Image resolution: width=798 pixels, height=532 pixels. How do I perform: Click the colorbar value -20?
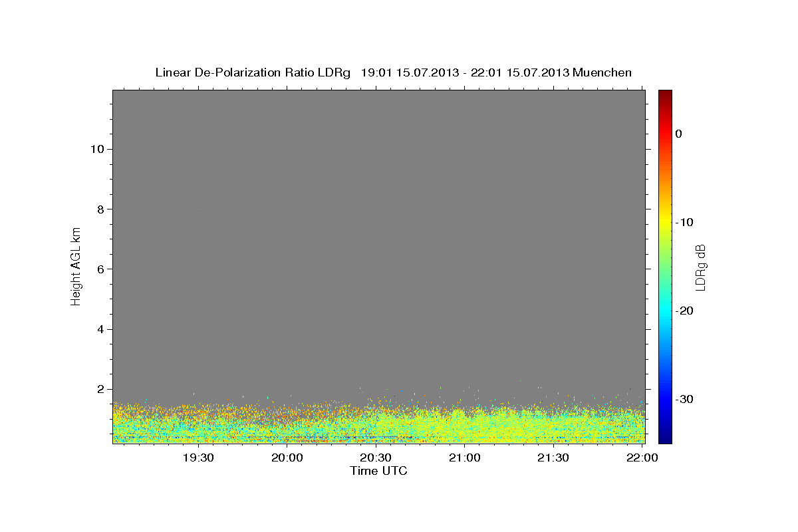click(x=684, y=311)
